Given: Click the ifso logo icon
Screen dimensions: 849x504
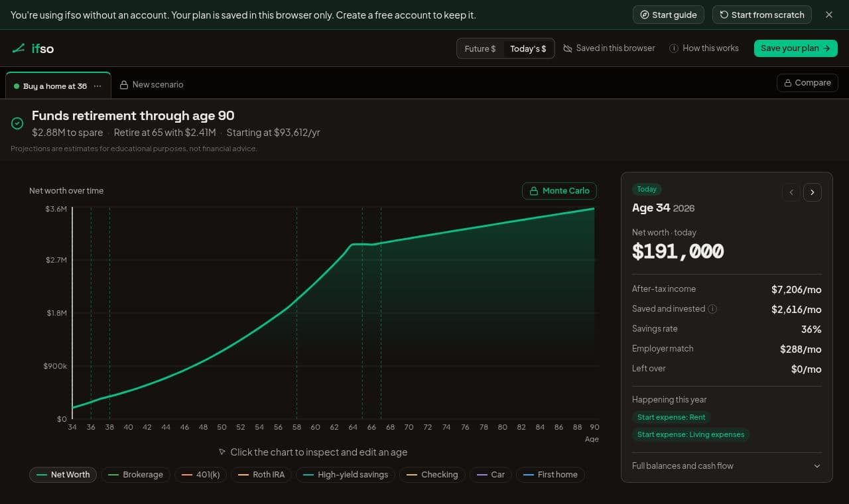Looking at the screenshot, I should 19,48.
